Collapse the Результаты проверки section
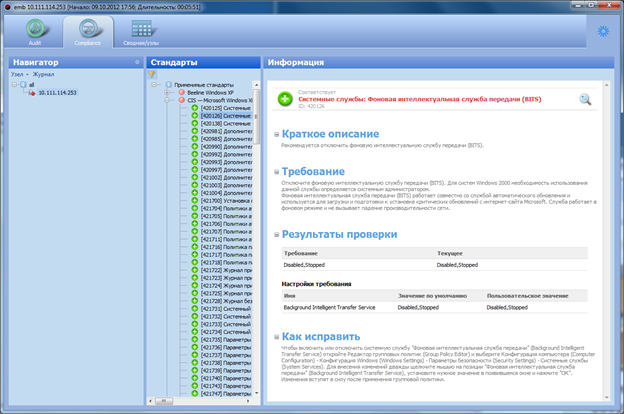This screenshot has width=624, height=414. pyautogui.click(x=274, y=234)
